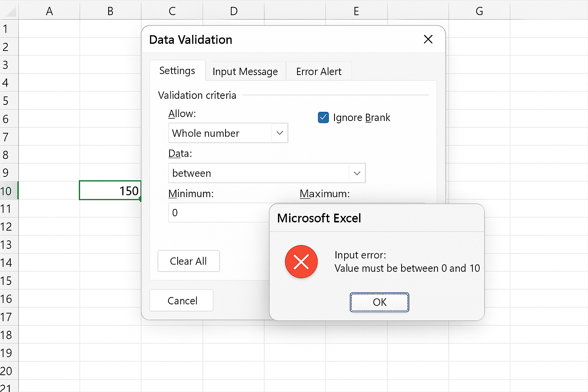
Task: Select column D header
Action: point(234,11)
